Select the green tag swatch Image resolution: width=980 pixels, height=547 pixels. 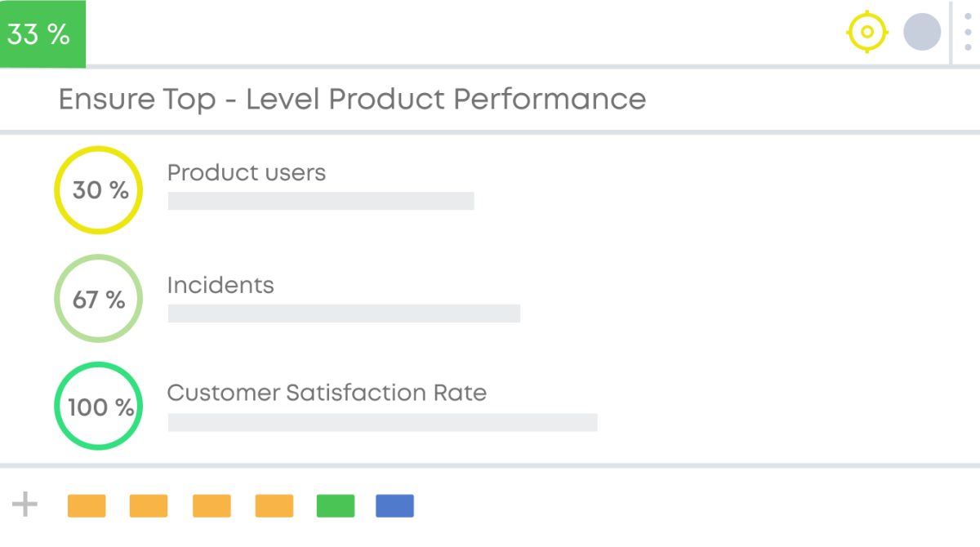point(336,506)
